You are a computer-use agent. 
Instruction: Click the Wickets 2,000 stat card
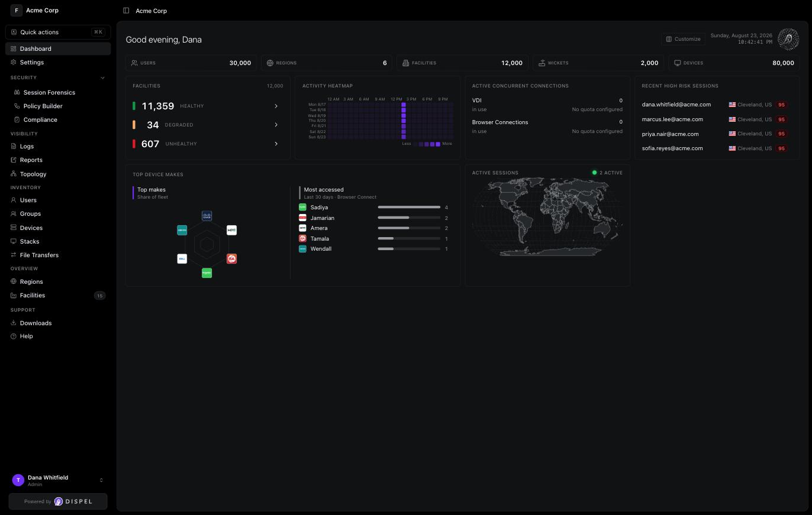coord(598,63)
